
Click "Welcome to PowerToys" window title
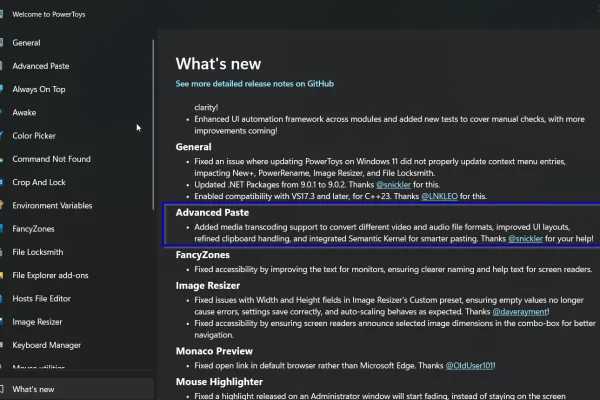49,15
